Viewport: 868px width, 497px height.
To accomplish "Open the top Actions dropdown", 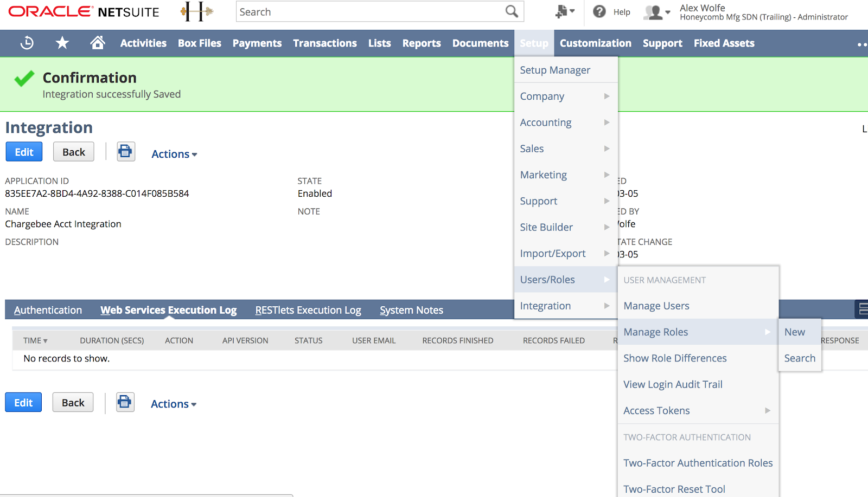I will (x=174, y=154).
